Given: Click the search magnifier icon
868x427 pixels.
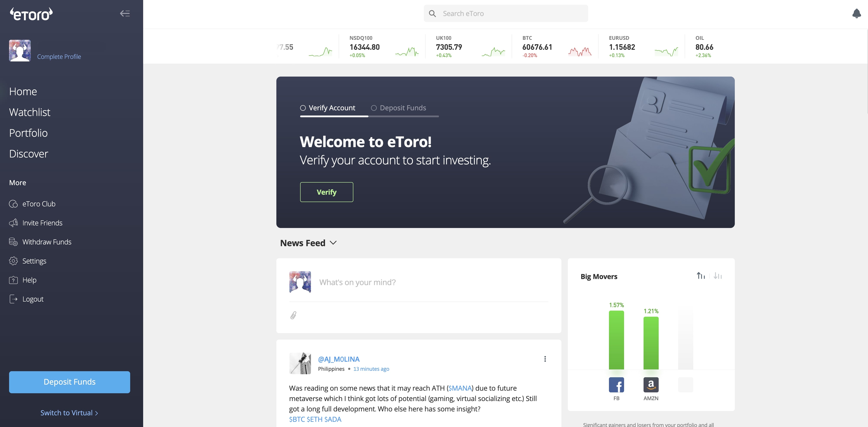Looking at the screenshot, I should [x=432, y=13].
